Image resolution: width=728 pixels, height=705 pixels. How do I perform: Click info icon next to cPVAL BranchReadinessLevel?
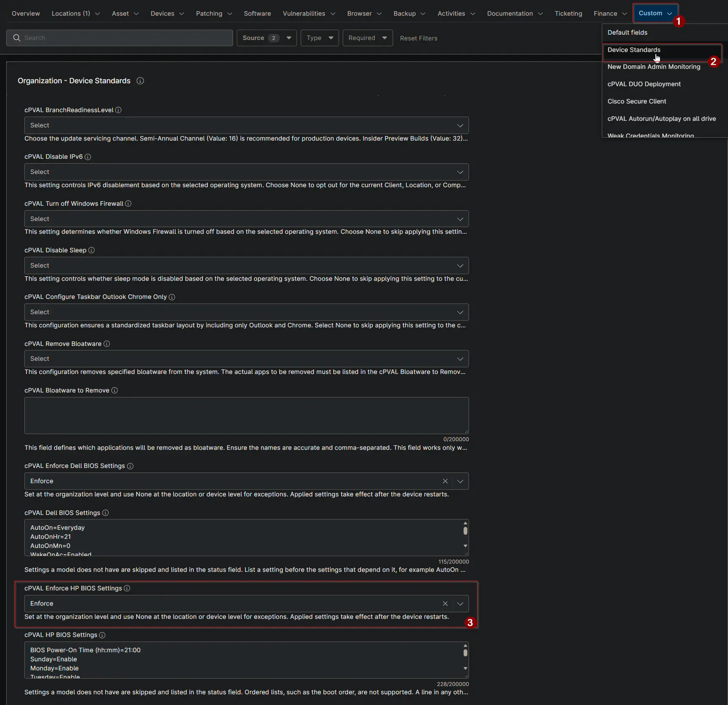pos(118,110)
